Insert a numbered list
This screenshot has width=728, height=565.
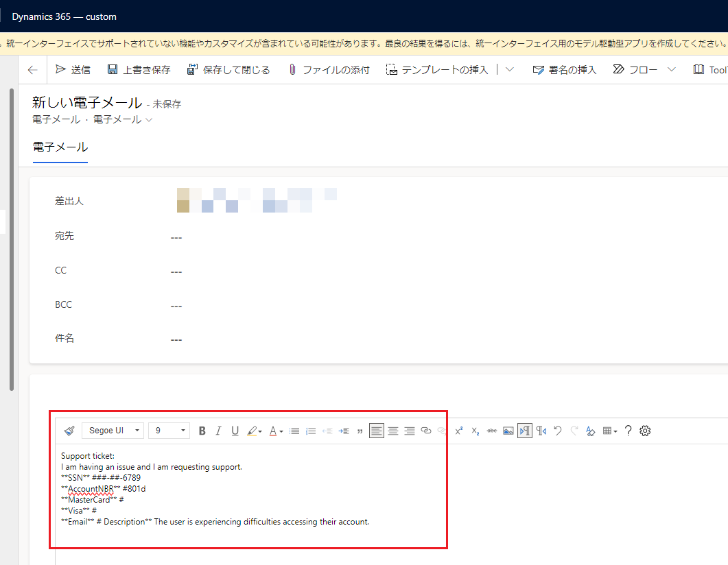(x=311, y=431)
